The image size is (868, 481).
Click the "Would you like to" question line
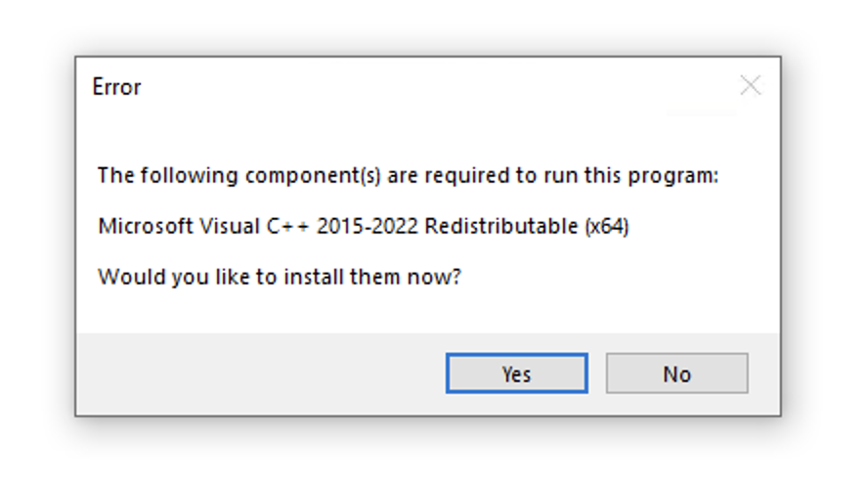(x=279, y=277)
